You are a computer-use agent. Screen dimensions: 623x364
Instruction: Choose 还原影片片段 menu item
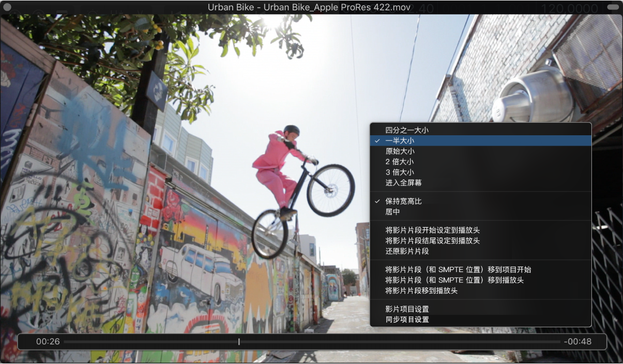tap(481, 251)
